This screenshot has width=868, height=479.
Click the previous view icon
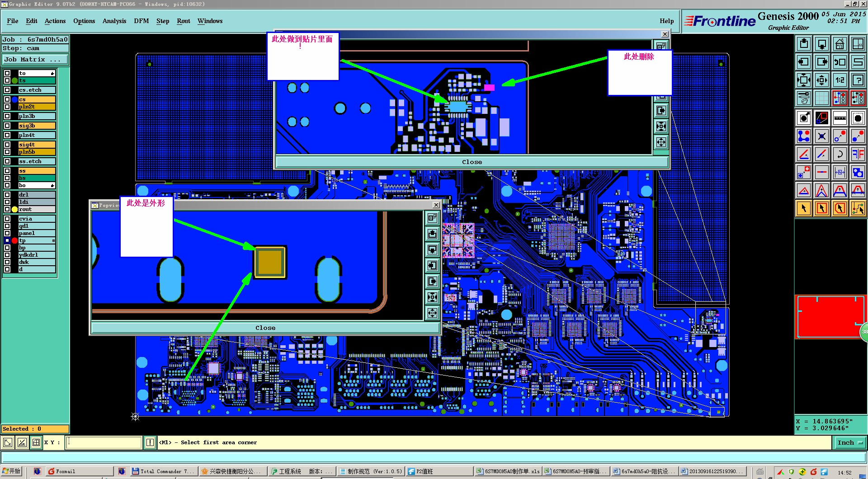tap(840, 62)
